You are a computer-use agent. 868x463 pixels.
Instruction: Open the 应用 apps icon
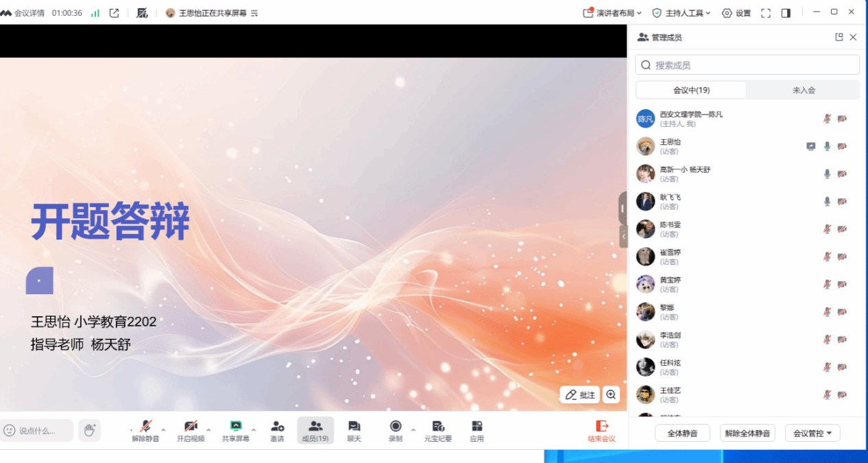(x=477, y=427)
